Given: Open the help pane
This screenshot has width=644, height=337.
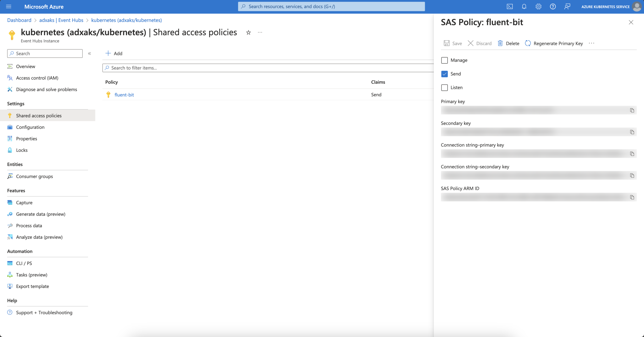Looking at the screenshot, I should point(553,6).
